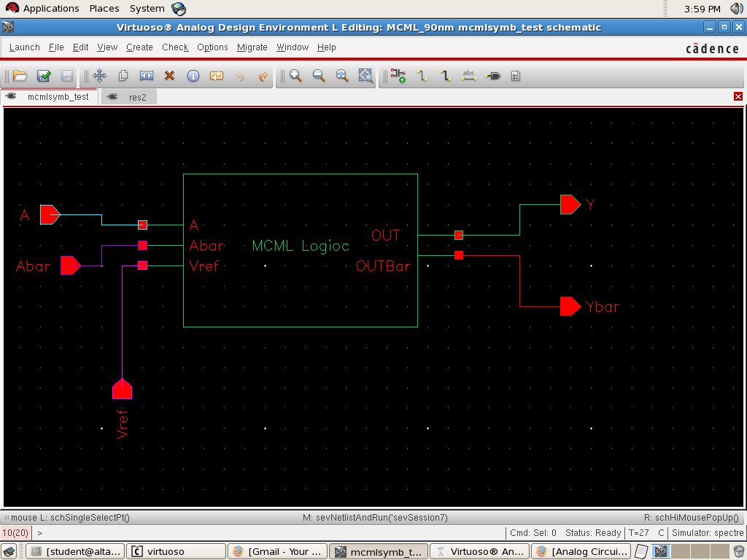Viewport: 747px width, 560px height.
Task: Click the 3:59 PM clock
Action: click(703, 9)
